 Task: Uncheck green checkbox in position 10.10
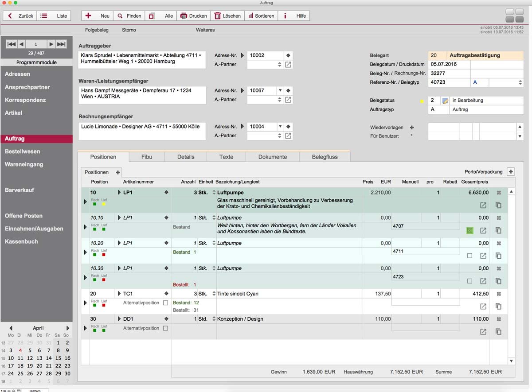click(x=470, y=230)
